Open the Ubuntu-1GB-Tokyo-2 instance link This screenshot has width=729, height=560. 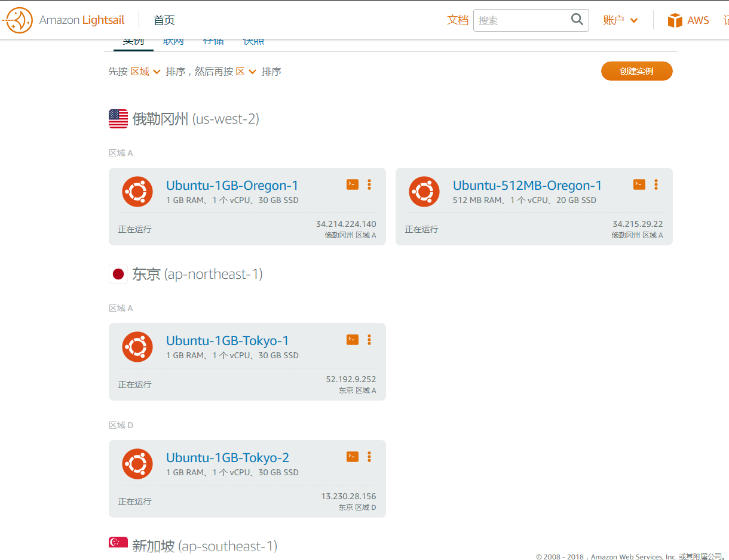click(x=228, y=457)
